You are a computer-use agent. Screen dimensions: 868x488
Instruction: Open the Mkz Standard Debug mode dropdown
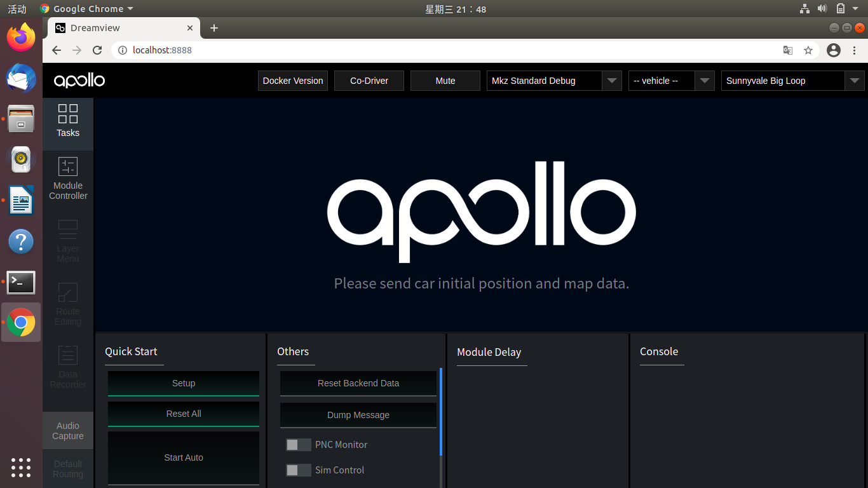click(x=611, y=81)
